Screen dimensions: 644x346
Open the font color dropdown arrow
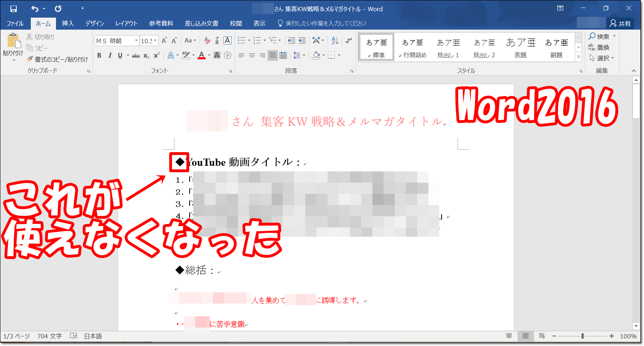point(209,56)
